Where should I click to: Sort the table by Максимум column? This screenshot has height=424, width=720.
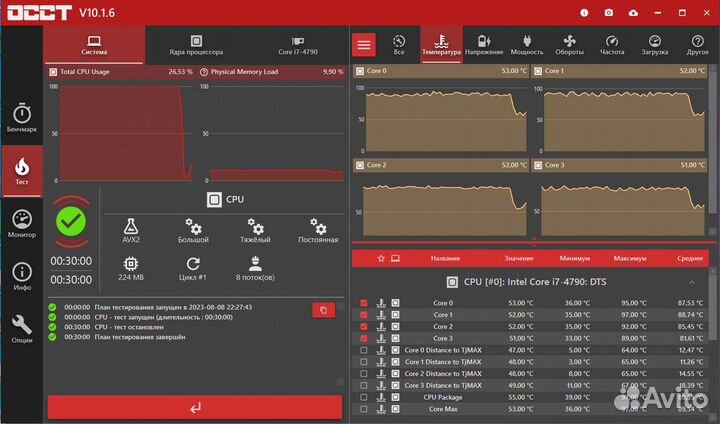pyautogui.click(x=630, y=259)
